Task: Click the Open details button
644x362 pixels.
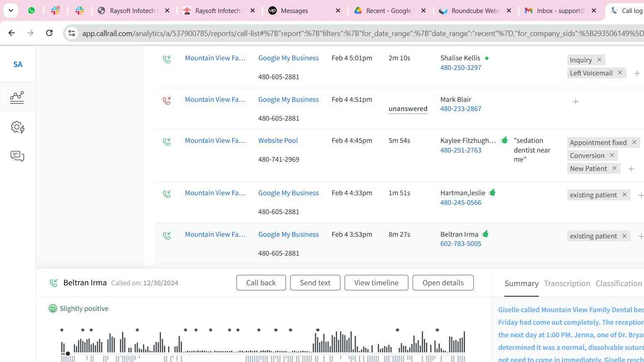Action: 443,283
